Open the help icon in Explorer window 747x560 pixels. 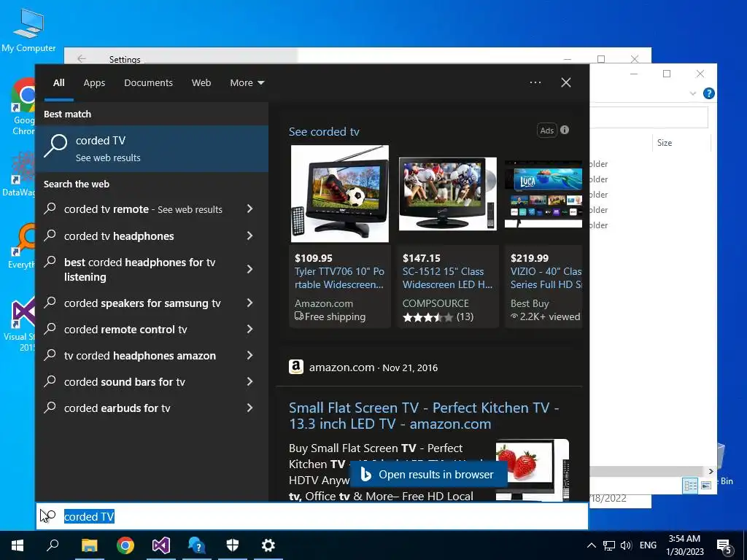709,93
